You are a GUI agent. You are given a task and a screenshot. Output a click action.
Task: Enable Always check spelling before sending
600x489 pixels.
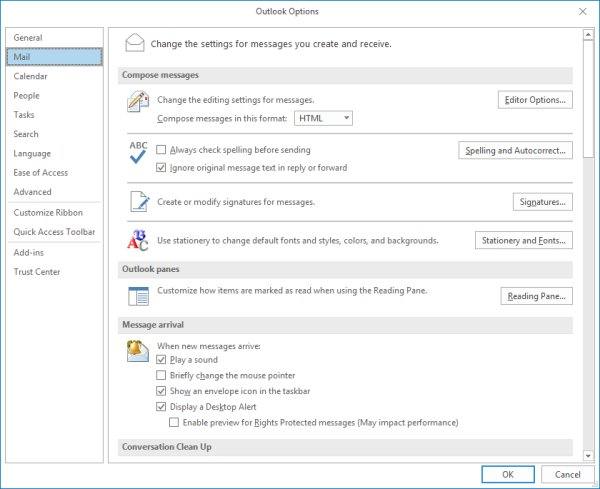(x=161, y=150)
